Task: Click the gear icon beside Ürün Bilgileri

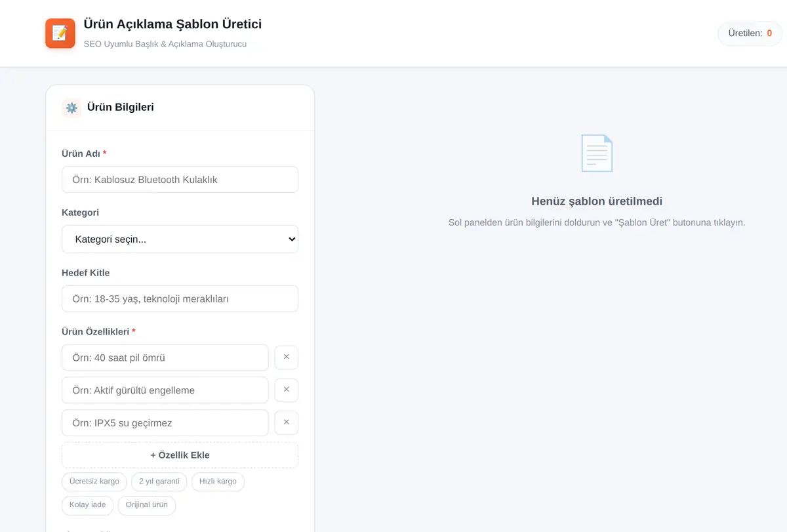Action: click(x=71, y=108)
